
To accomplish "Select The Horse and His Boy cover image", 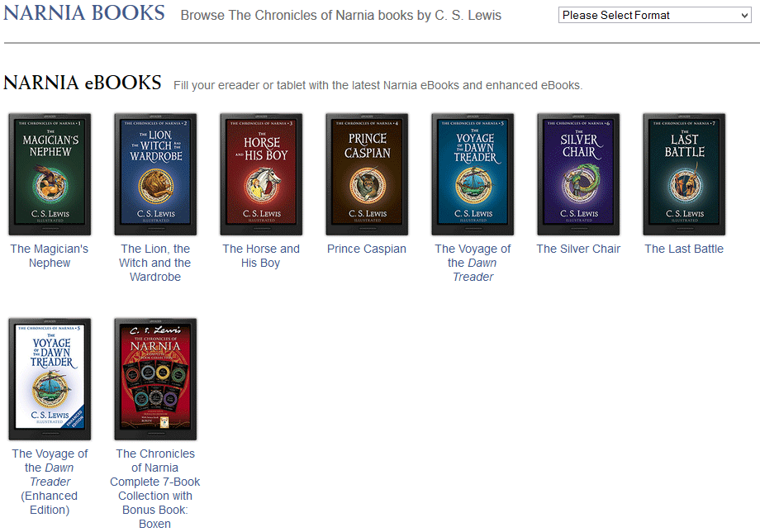I will point(261,174).
